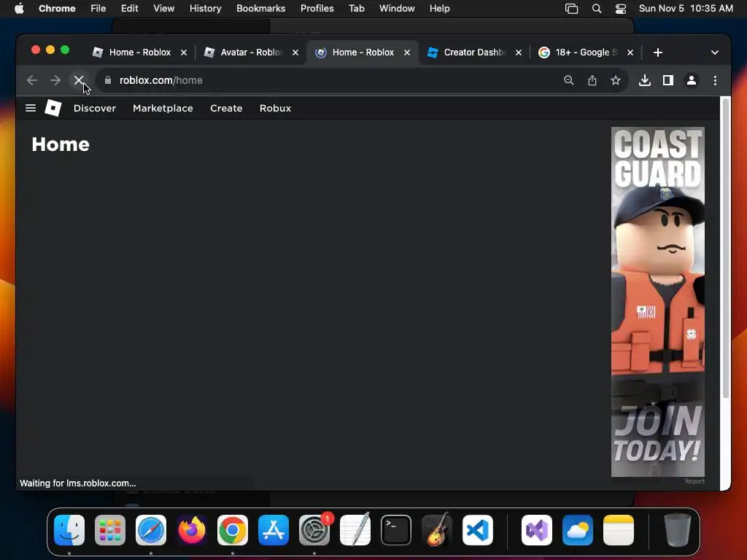Close the Creator Dashboard tab
Screen dimensions: 747x560
(519, 52)
